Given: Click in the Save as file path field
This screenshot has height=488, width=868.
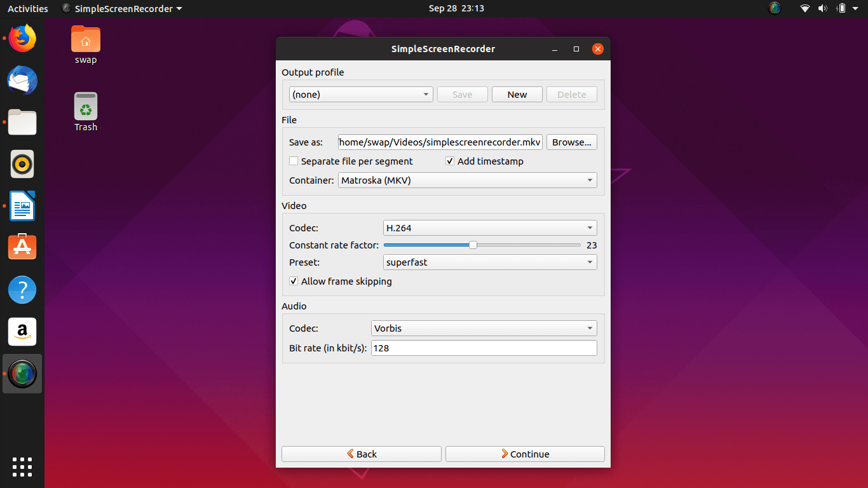Looking at the screenshot, I should click(440, 142).
